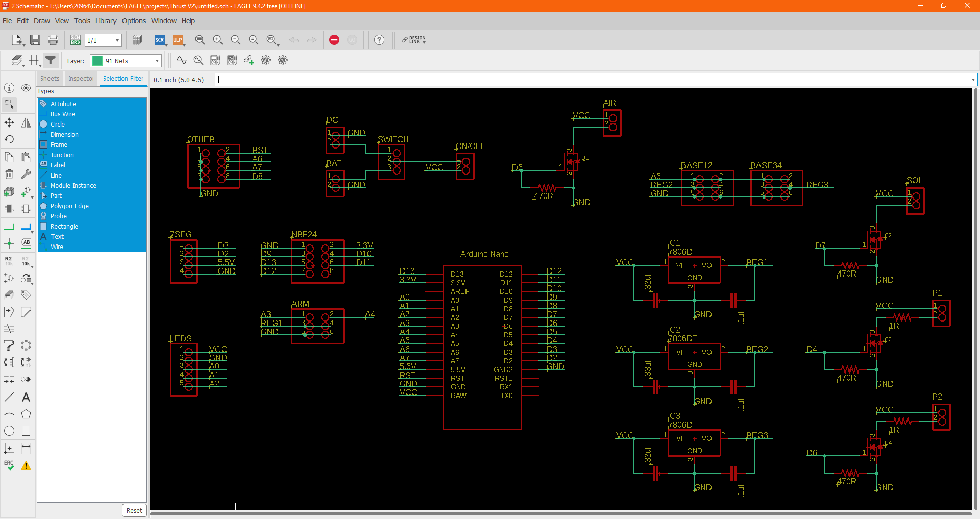
Task: Toggle Junction type in selection filter
Action: [92, 155]
